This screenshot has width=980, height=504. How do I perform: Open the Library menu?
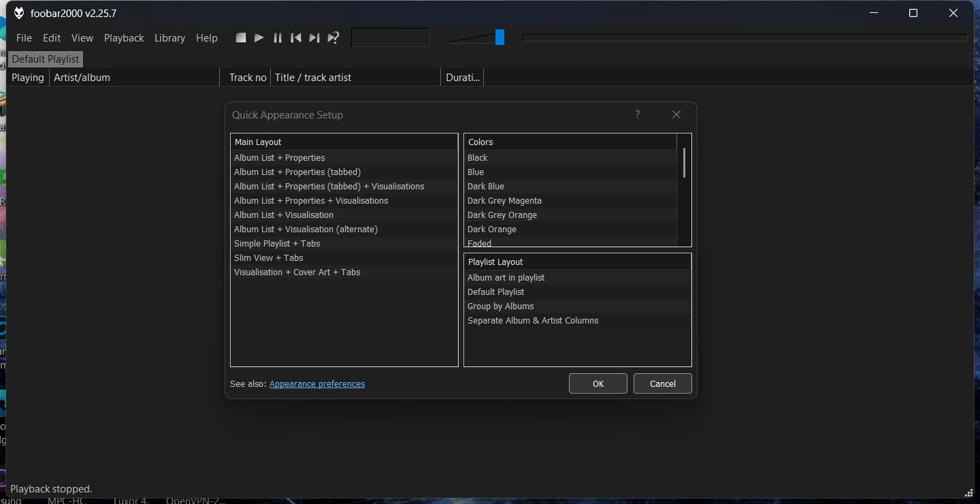169,38
